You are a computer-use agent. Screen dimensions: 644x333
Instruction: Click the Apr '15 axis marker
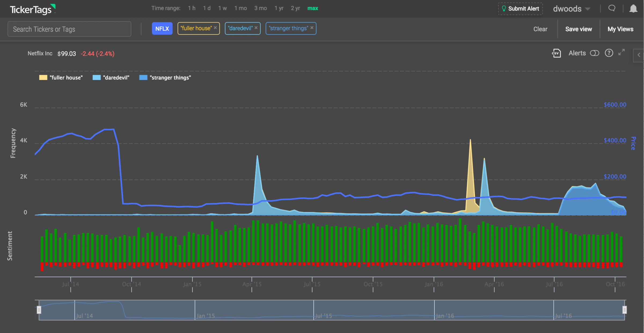252,284
